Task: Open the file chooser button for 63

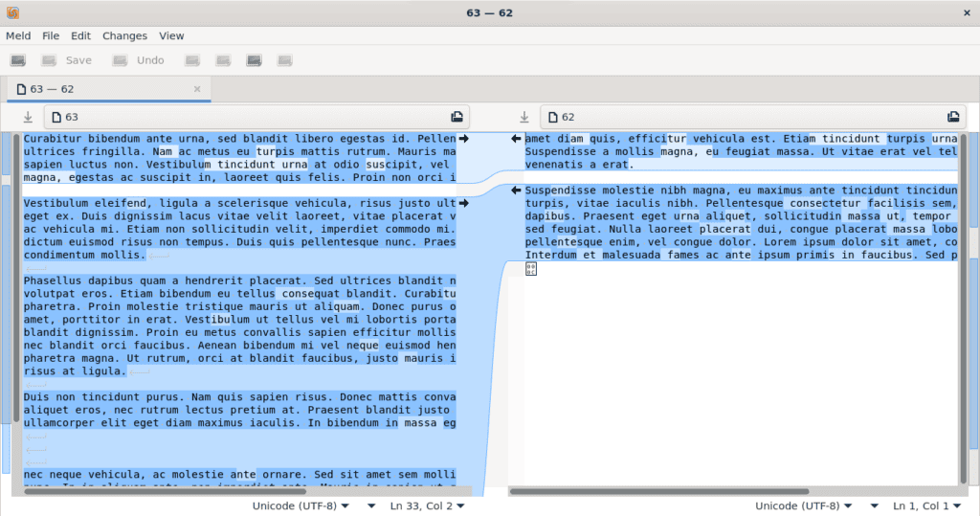Action: (x=457, y=117)
